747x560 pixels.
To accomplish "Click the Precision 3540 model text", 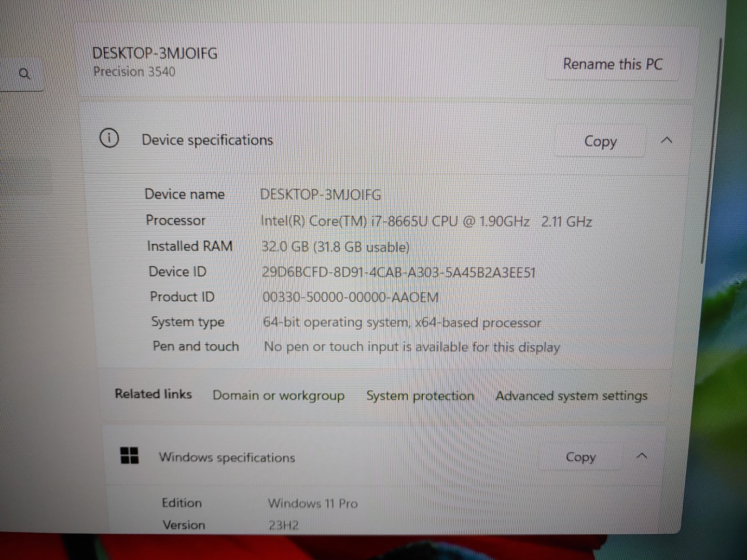I will (x=134, y=72).
